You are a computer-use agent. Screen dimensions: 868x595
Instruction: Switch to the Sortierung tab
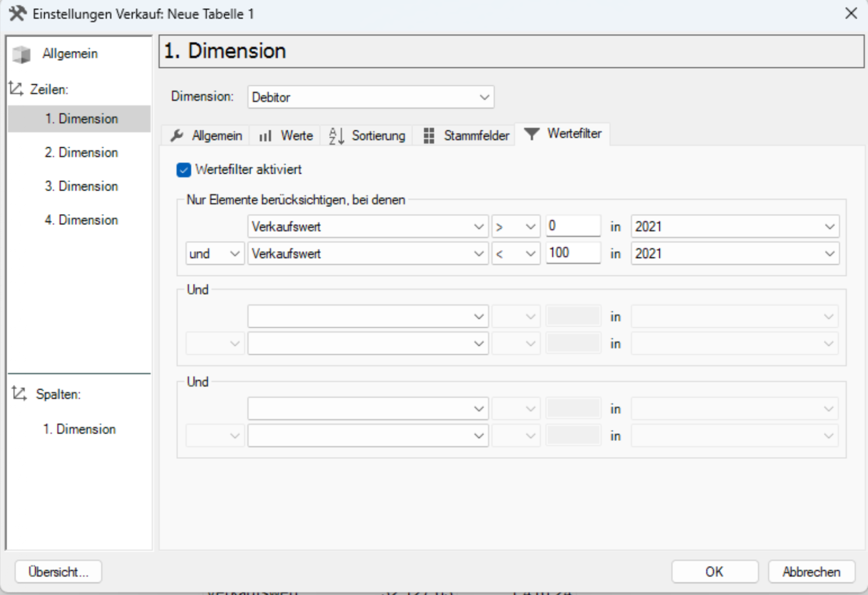click(x=367, y=135)
